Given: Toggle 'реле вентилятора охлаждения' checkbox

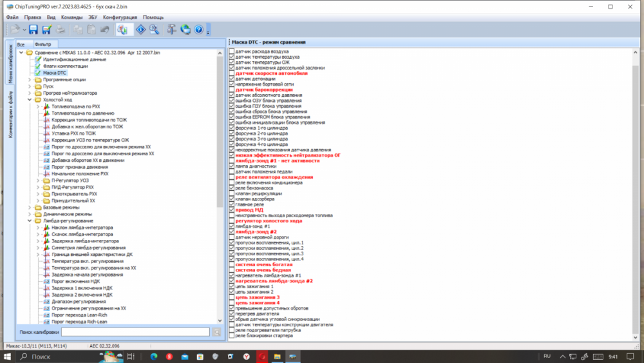Looking at the screenshot, I should (232, 177).
